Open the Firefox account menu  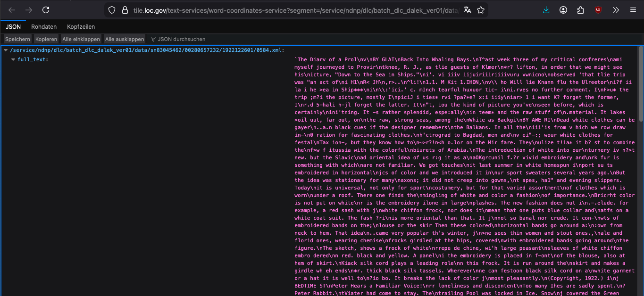pyautogui.click(x=563, y=10)
